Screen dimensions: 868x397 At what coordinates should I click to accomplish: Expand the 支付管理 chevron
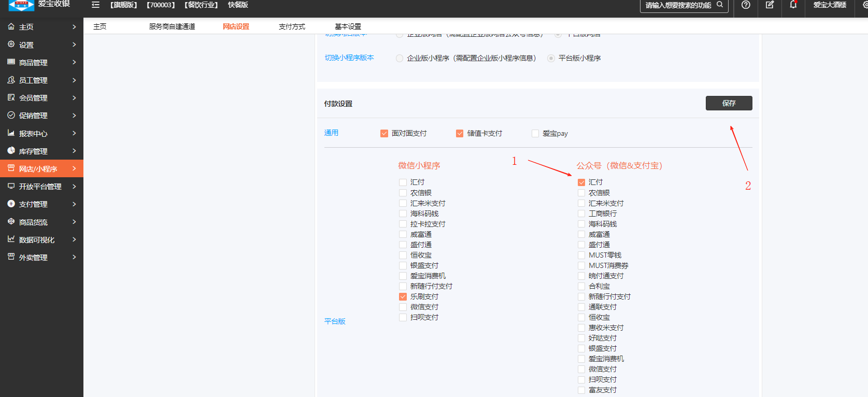coord(74,204)
